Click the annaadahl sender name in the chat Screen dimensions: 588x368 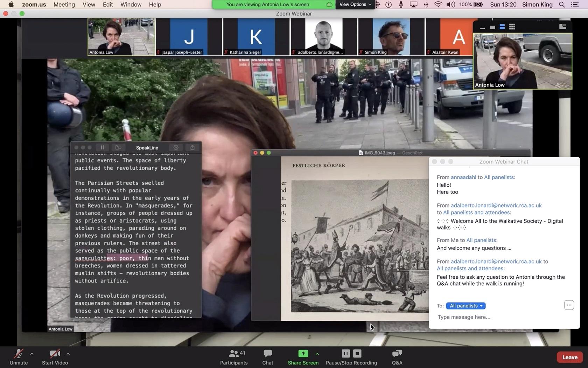point(463,177)
